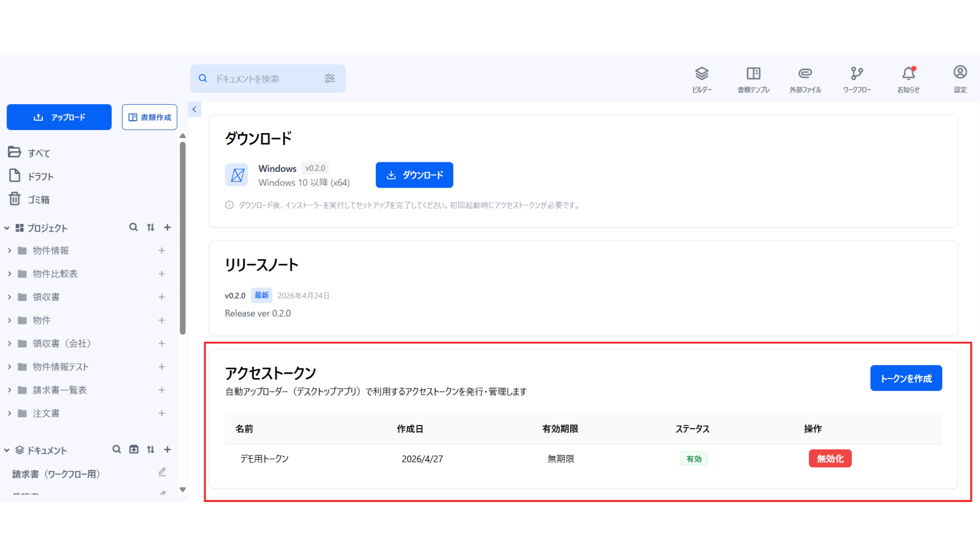Expand the 物件情報 folder
This screenshot has height=551, width=980.
pyautogui.click(x=9, y=251)
